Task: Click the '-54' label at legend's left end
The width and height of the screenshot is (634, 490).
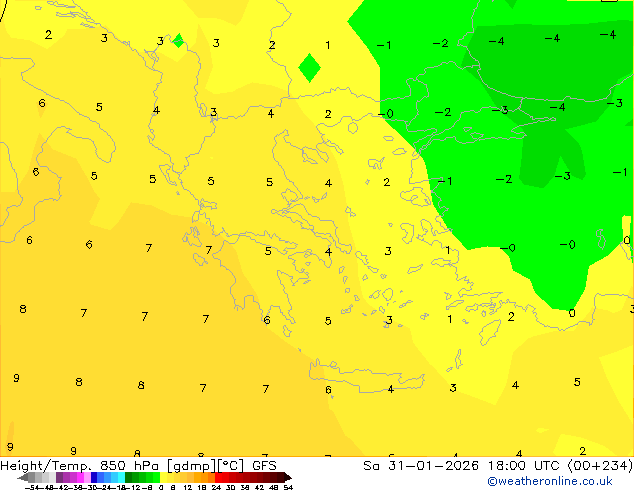Action: tap(33, 487)
